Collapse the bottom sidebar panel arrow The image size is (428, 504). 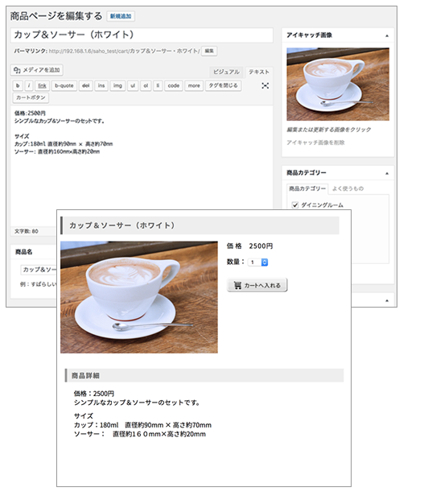pos(387,300)
